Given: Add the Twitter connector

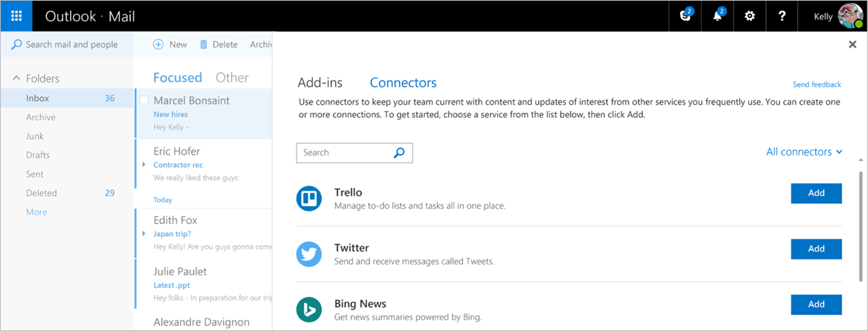Looking at the screenshot, I should [x=816, y=249].
